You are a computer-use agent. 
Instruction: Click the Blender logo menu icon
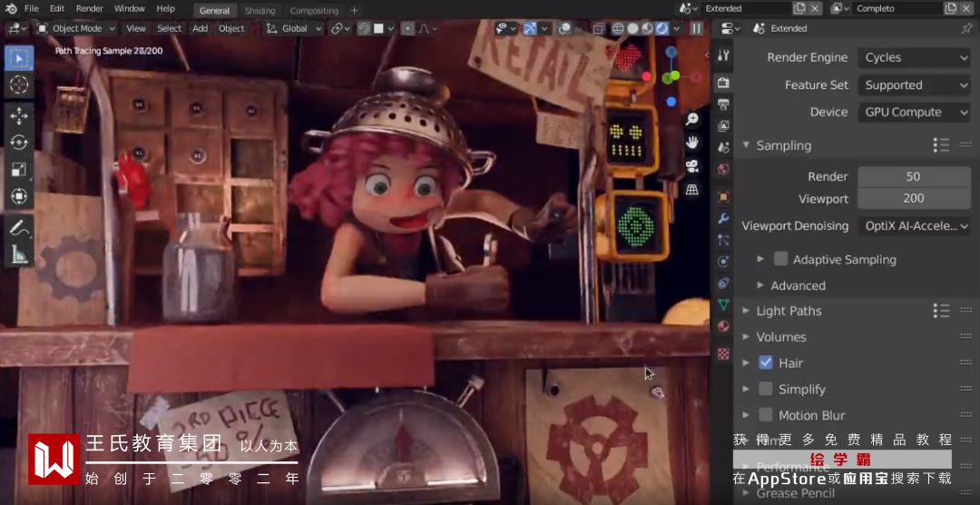click(11, 9)
